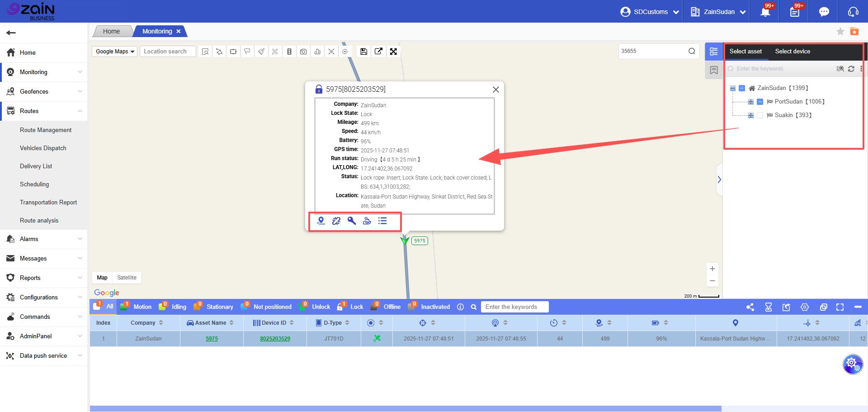The image size is (868, 412).
Task: Open Route Management in sidebar
Action: click(x=46, y=130)
